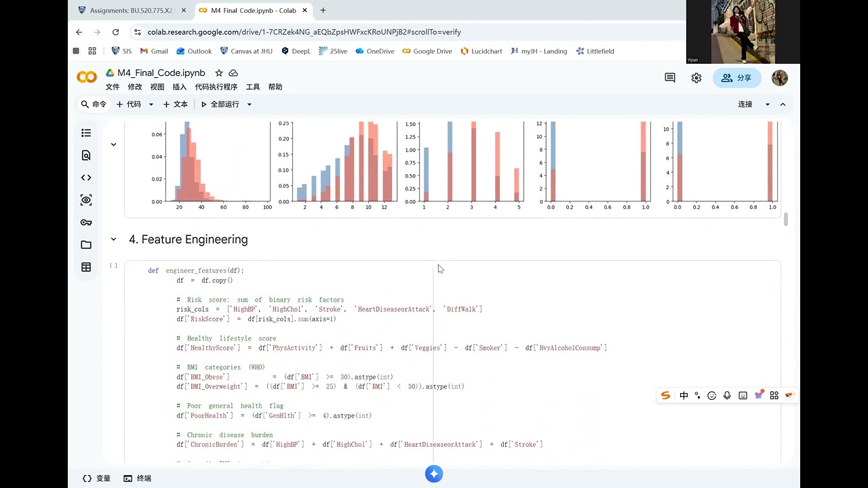Open the 插入 menu
The image size is (868, 488).
tap(180, 87)
